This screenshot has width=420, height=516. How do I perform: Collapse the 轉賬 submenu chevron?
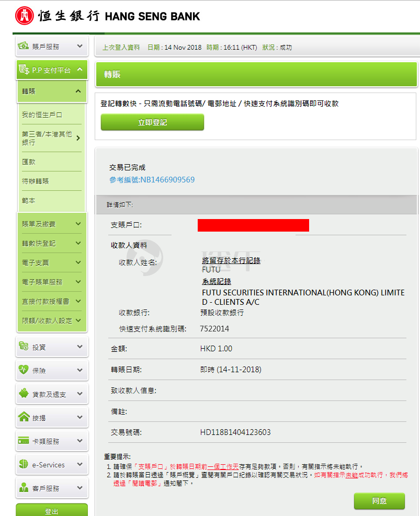coord(78,91)
